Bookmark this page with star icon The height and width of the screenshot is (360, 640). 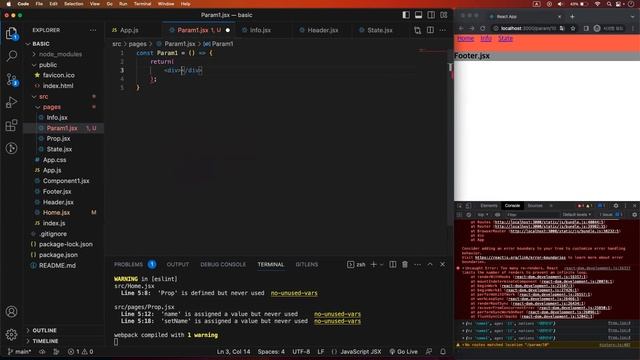coord(573,28)
